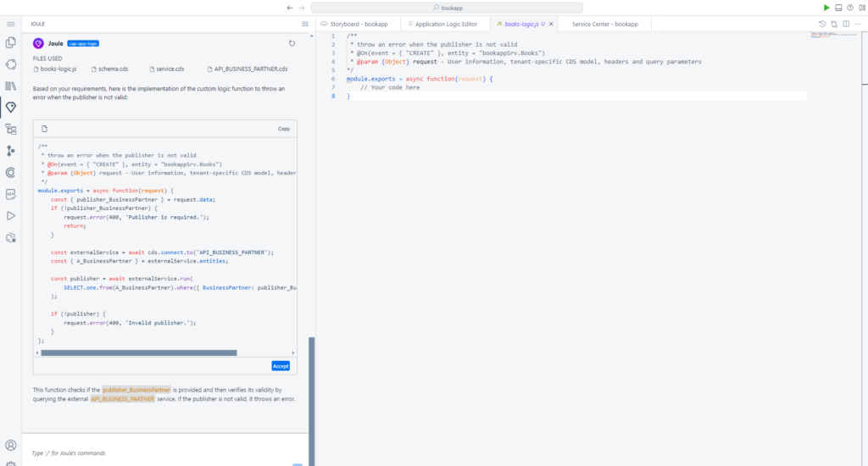868x466 pixels.
Task: Click the JOULE panel title
Action: [x=37, y=24]
